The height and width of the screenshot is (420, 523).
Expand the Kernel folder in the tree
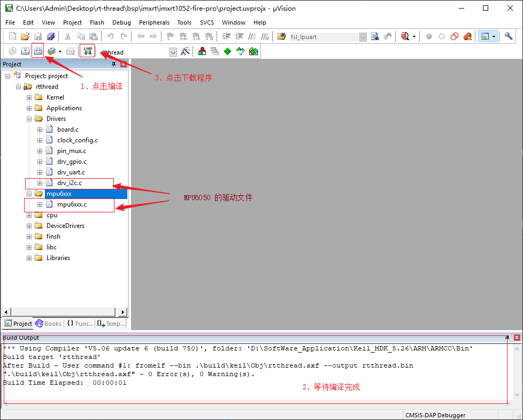tap(29, 97)
